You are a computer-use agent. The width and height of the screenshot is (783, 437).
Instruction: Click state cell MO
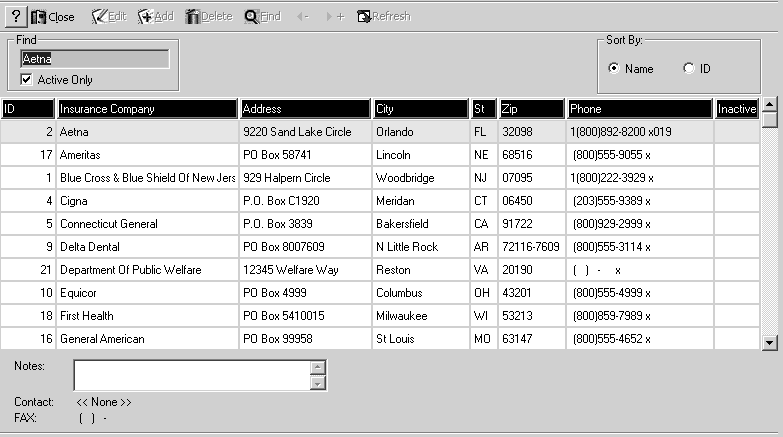tap(482, 339)
